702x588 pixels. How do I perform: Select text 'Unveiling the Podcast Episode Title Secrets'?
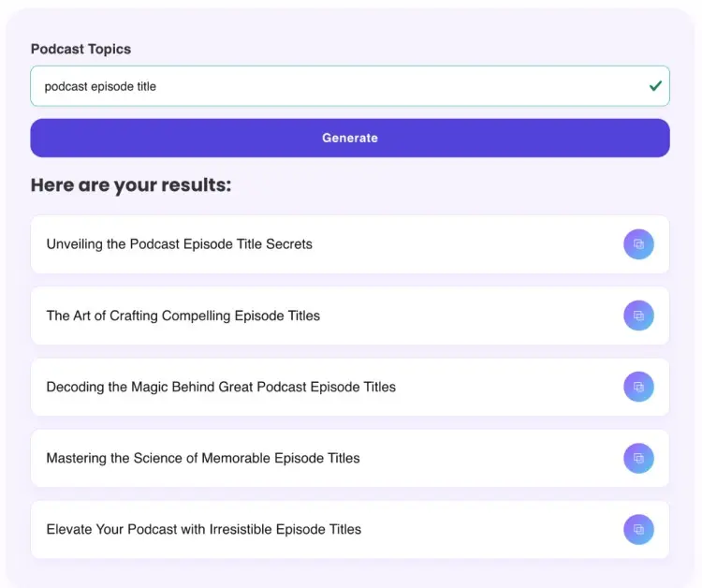coord(179,244)
